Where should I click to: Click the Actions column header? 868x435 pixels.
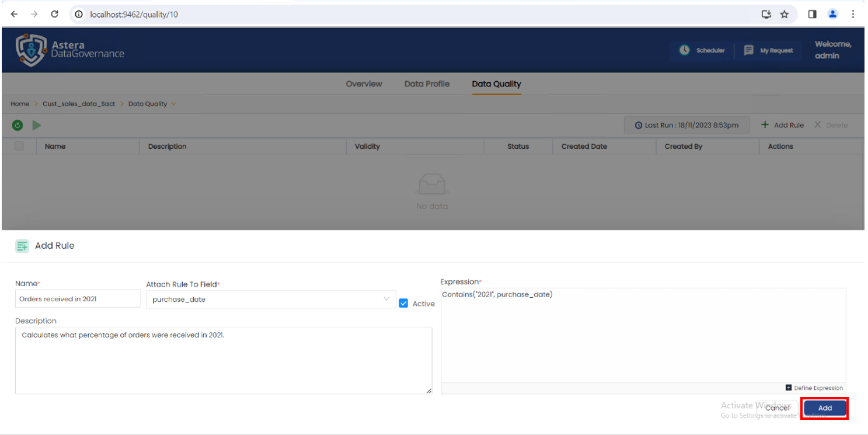coord(780,147)
